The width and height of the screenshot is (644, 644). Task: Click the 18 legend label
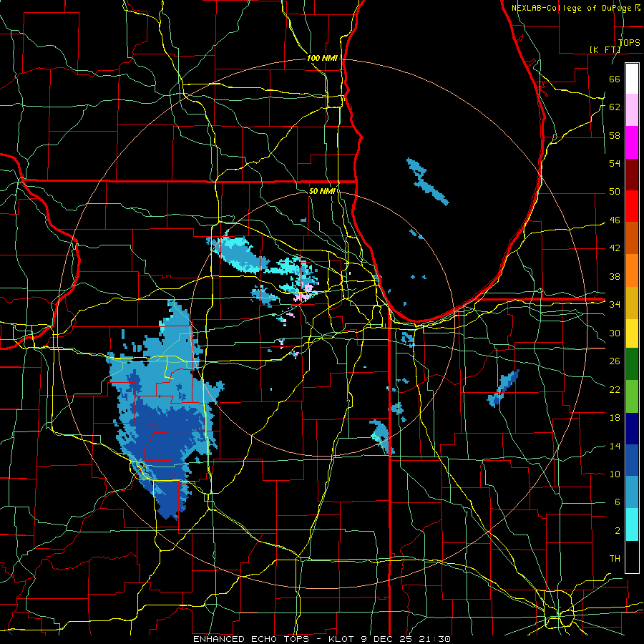tap(615, 418)
